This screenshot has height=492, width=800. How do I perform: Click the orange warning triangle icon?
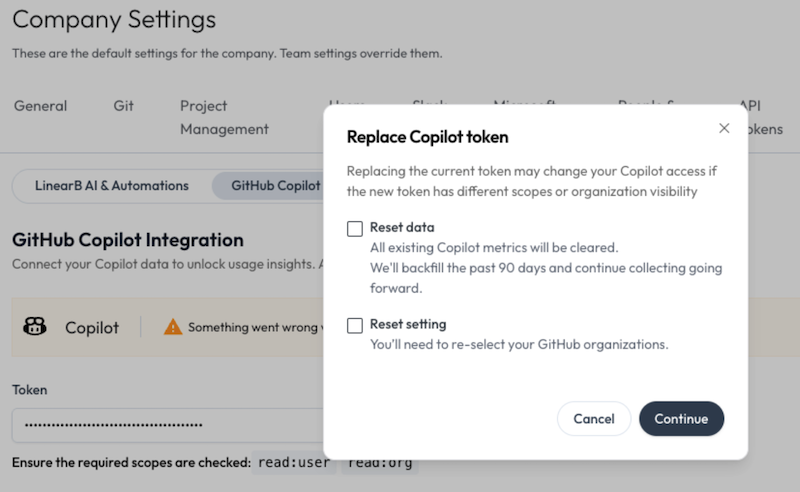(173, 327)
